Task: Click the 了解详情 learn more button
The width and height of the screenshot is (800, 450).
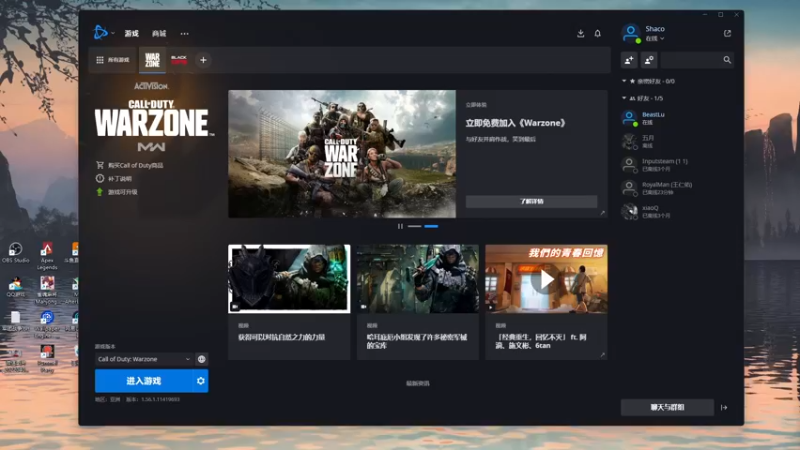Action: click(x=531, y=201)
